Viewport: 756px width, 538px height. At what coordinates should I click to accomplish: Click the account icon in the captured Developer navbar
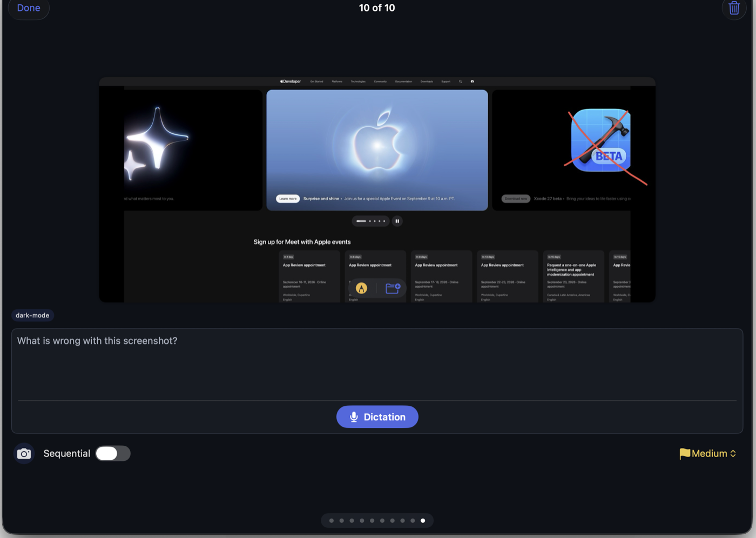(473, 81)
